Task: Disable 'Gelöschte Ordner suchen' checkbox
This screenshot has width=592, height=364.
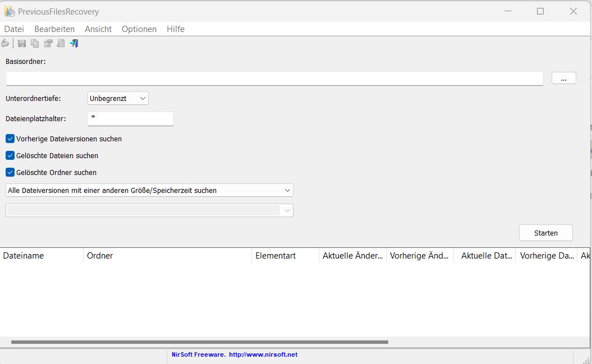Action: (x=10, y=172)
